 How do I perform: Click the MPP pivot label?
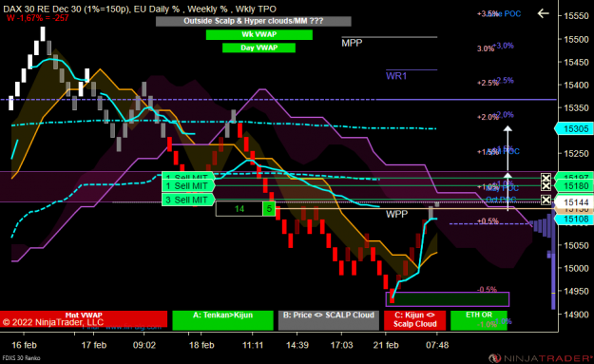[x=352, y=43]
